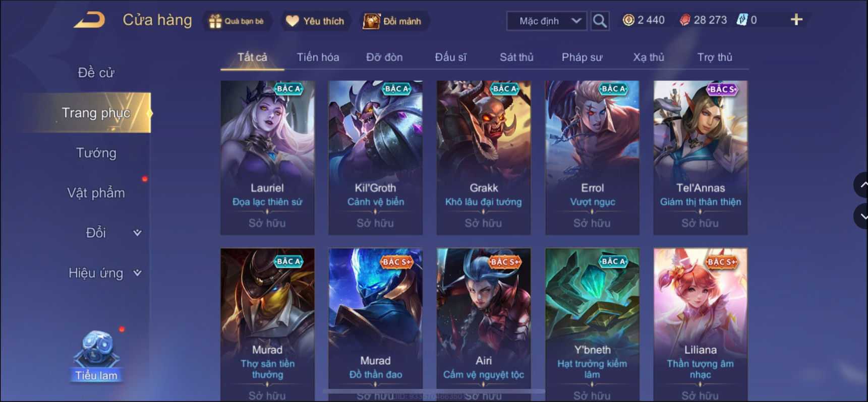Switch to the Sát thủ tab
This screenshot has height=402, width=868.
pyautogui.click(x=516, y=57)
